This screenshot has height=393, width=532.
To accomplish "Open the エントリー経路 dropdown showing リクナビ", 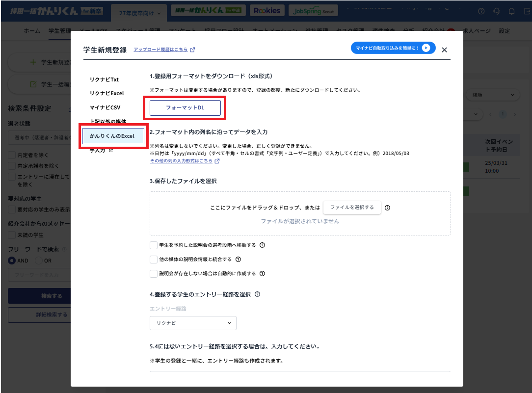I will click(193, 323).
